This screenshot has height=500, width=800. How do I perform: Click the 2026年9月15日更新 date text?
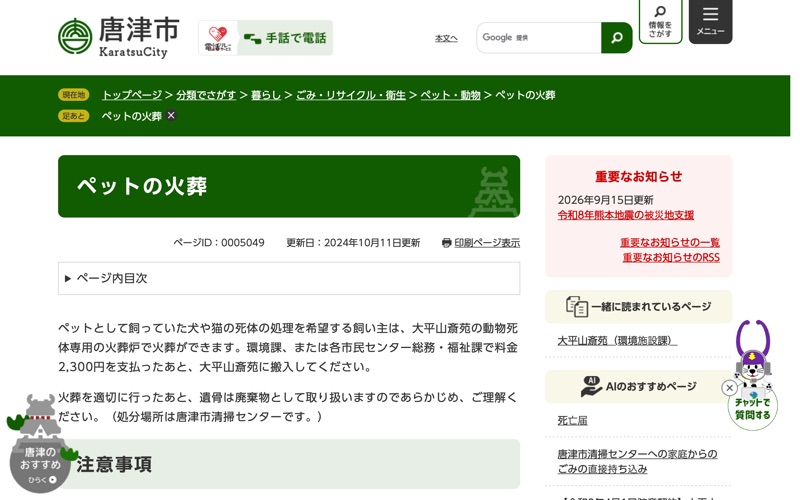click(606, 200)
